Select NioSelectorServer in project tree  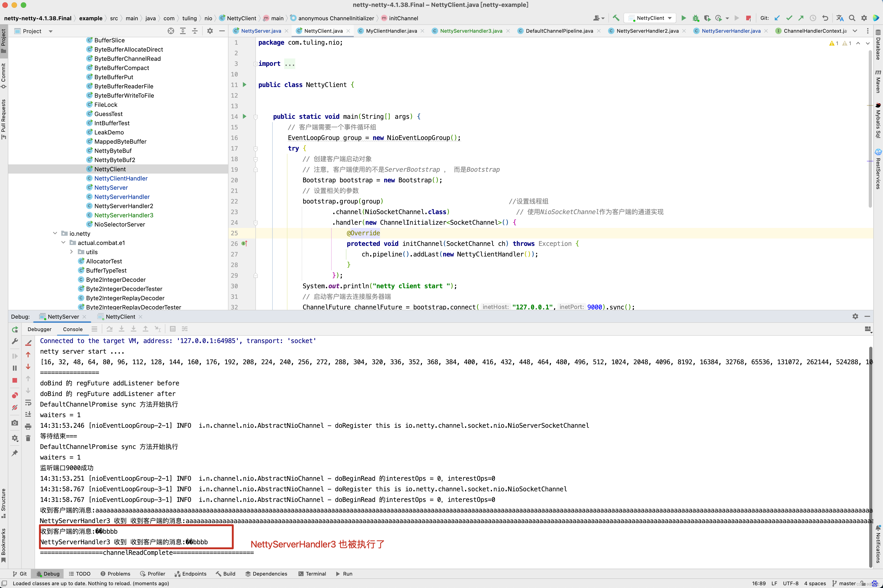point(120,224)
